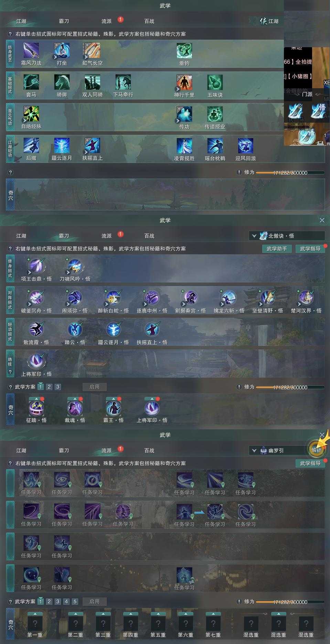Viewport: 330px width, 644px height.
Task: Click the 武学助手 button
Action: pos(277,248)
